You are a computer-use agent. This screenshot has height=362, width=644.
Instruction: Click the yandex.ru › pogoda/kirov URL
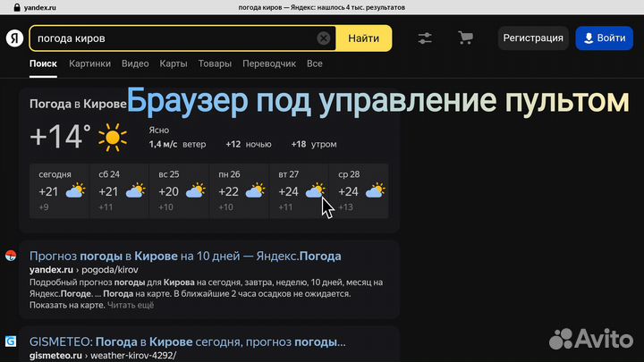click(x=84, y=270)
